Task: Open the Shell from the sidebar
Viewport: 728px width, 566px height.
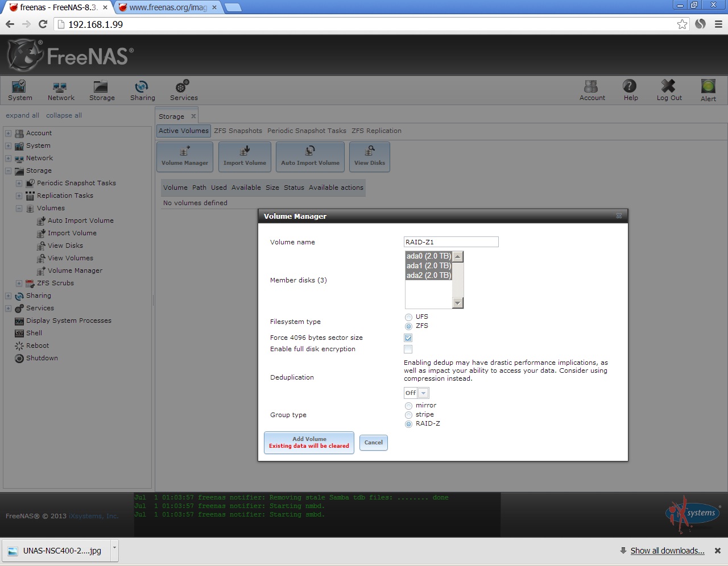Action: tap(33, 333)
